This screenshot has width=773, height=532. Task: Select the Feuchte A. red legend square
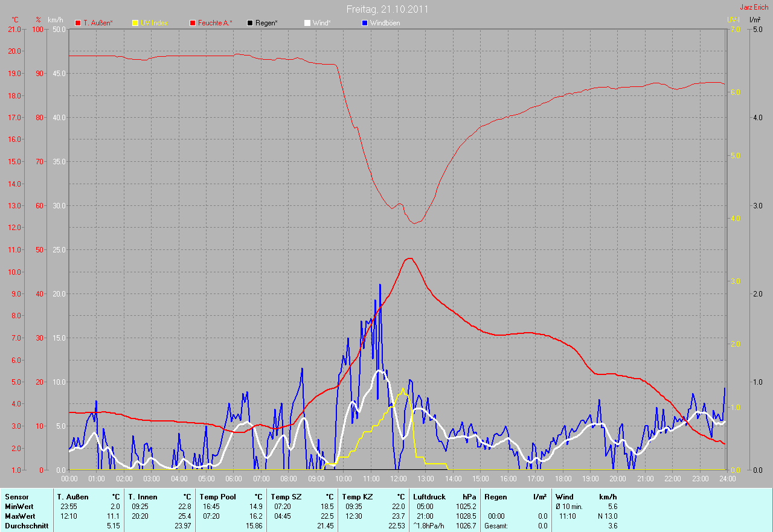click(x=193, y=23)
